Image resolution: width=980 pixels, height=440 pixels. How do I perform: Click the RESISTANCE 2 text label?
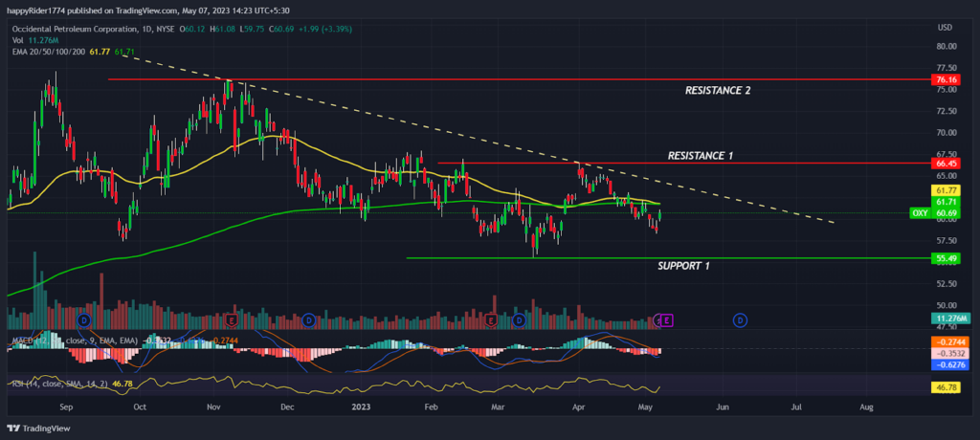[x=718, y=90]
